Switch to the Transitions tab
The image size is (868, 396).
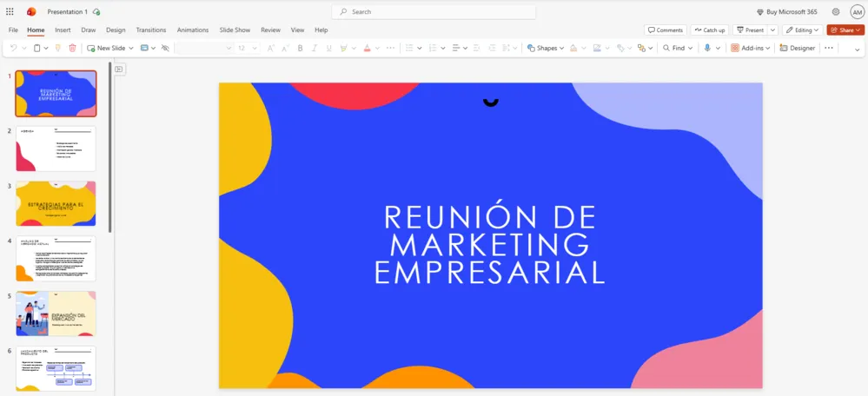pyautogui.click(x=151, y=30)
